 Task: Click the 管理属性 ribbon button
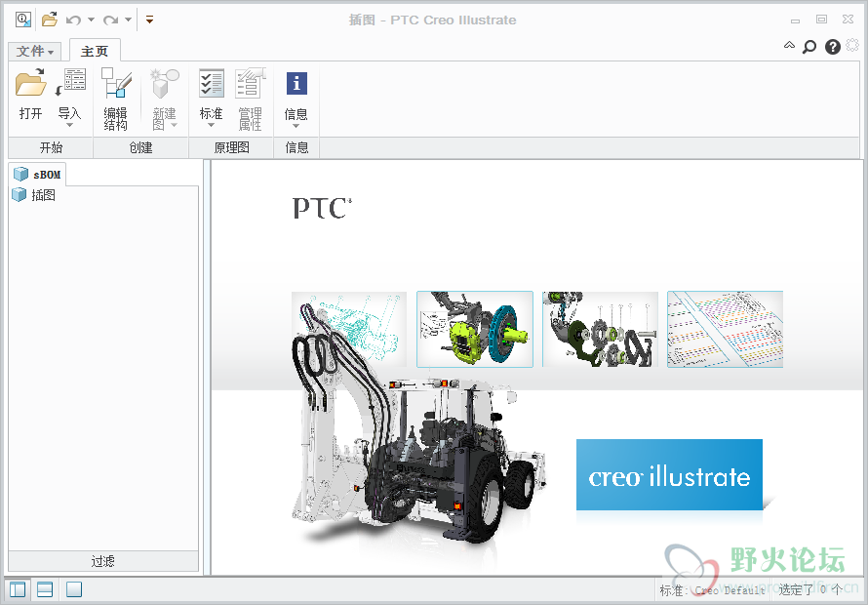(x=251, y=100)
